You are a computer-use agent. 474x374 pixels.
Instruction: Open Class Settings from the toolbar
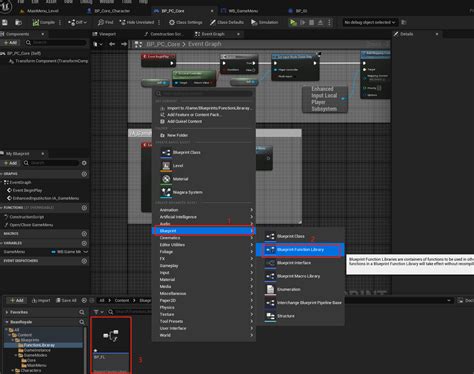(186, 22)
